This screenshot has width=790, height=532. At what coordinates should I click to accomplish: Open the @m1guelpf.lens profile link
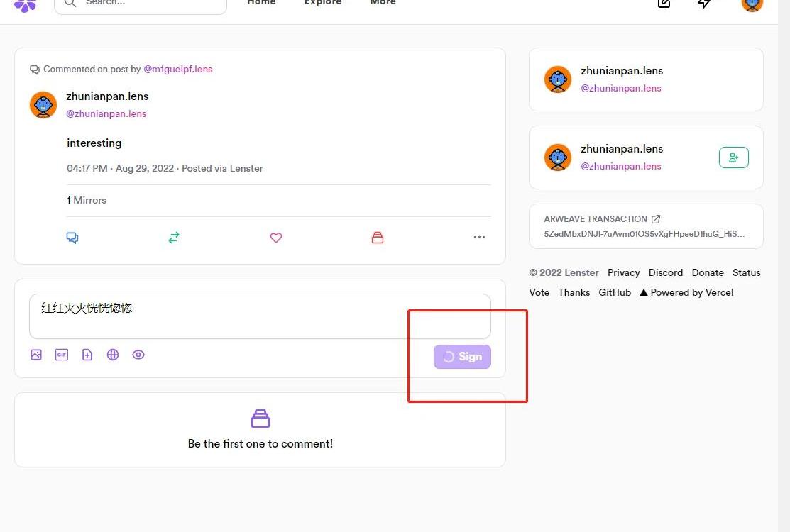[x=178, y=69]
